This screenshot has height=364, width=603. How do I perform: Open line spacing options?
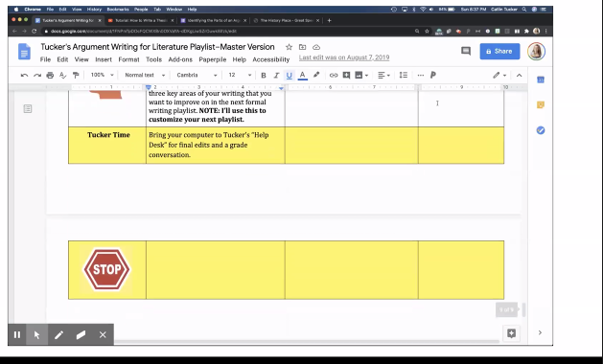point(403,76)
